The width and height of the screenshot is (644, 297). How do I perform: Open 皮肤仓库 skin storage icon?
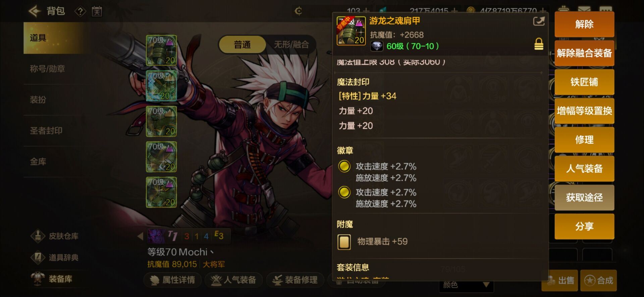click(x=38, y=236)
